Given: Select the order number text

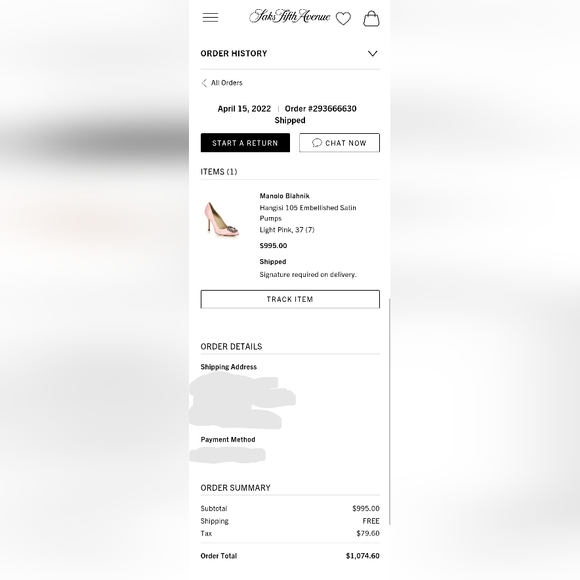Looking at the screenshot, I should tap(320, 109).
